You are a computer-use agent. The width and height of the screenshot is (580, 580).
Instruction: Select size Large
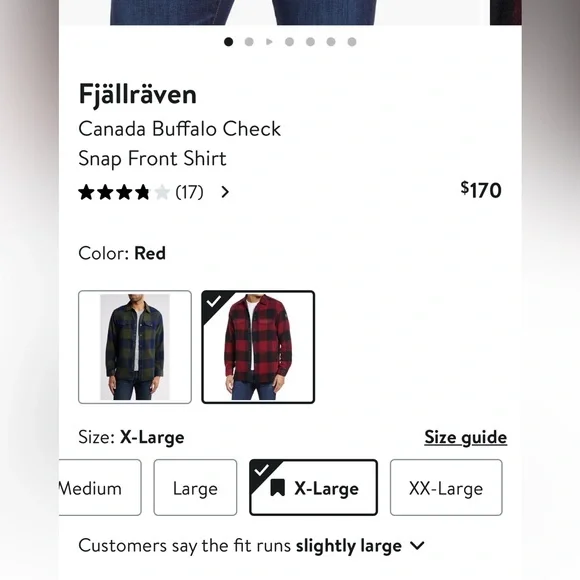click(195, 488)
